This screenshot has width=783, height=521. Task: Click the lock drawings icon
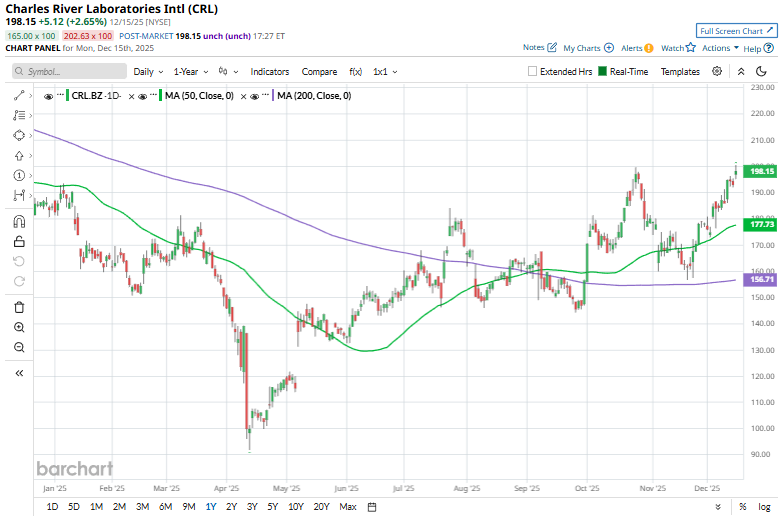(x=19, y=241)
